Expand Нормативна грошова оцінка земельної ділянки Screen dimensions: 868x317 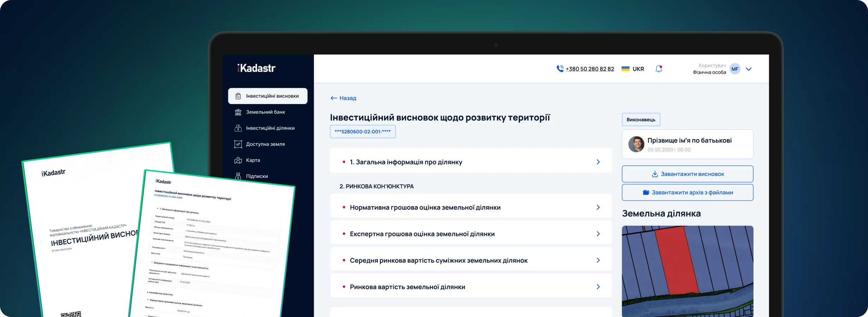[598, 207]
